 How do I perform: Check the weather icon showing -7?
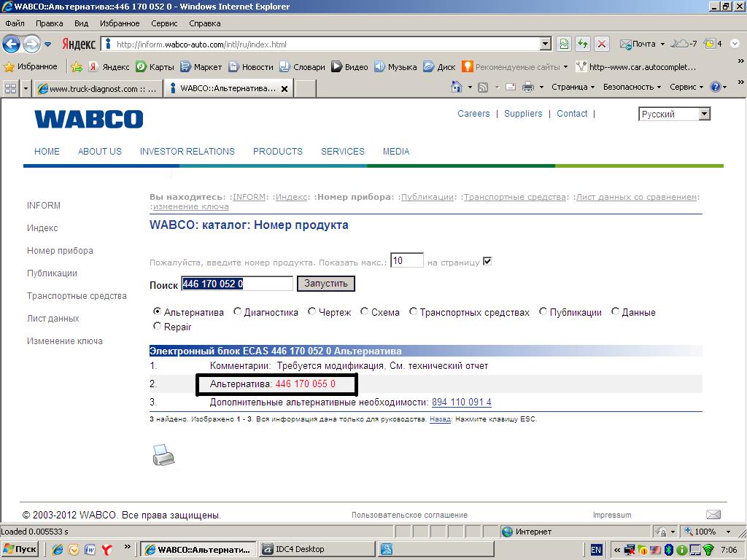[x=684, y=44]
